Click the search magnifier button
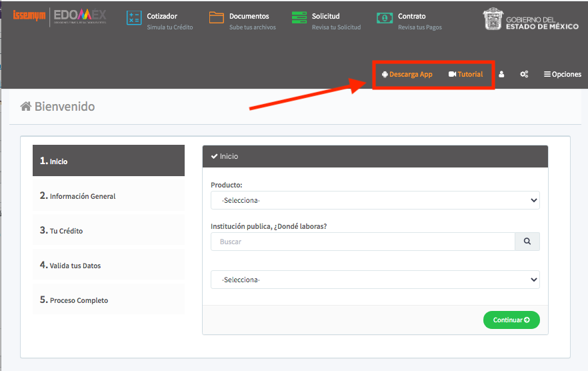The height and width of the screenshot is (371, 588). (x=527, y=242)
